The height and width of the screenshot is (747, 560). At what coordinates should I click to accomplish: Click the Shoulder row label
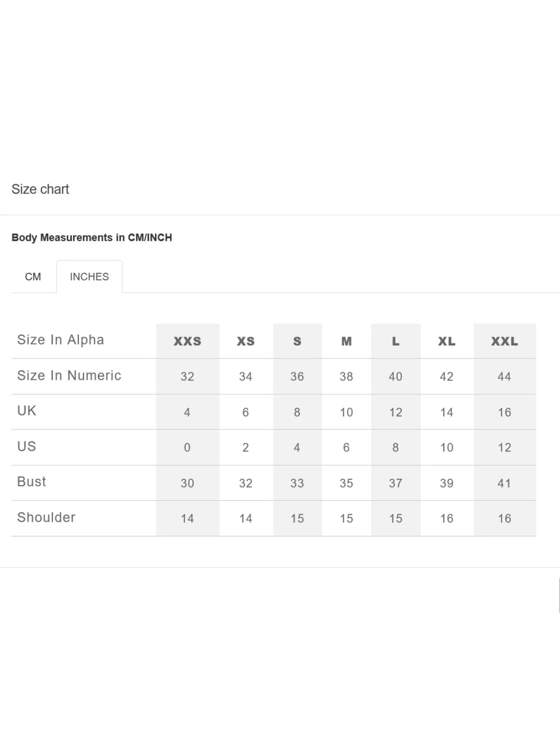point(46,517)
